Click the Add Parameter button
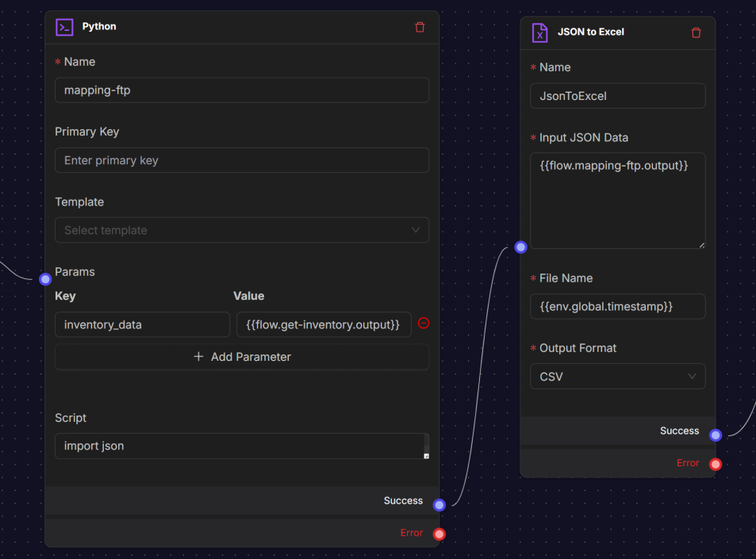Image resolution: width=756 pixels, height=559 pixels. (x=241, y=357)
